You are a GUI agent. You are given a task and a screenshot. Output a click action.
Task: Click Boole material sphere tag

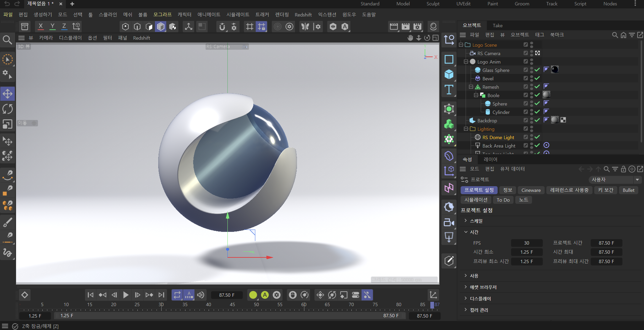pyautogui.click(x=547, y=95)
